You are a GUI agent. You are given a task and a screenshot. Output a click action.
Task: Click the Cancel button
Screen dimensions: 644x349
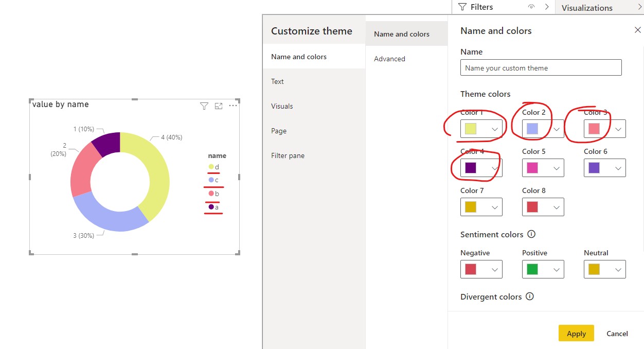(617, 333)
